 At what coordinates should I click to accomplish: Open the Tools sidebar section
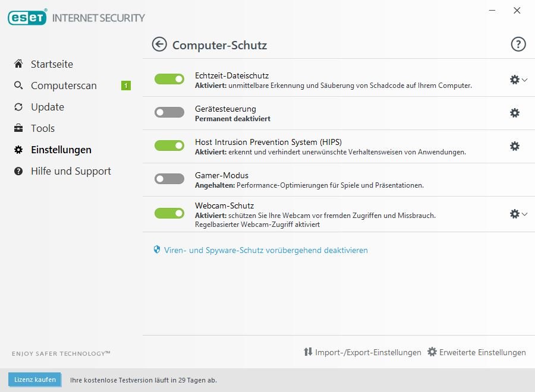click(x=43, y=128)
